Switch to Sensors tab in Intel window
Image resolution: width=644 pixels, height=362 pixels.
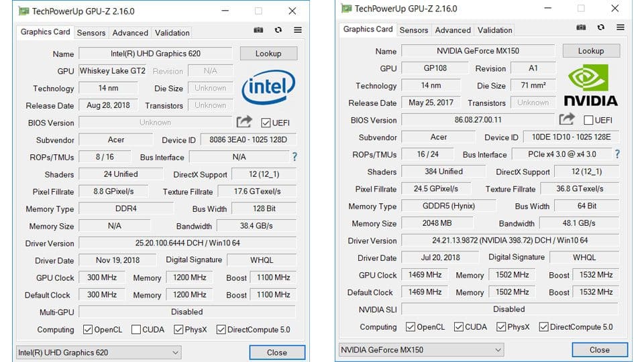pyautogui.click(x=91, y=33)
